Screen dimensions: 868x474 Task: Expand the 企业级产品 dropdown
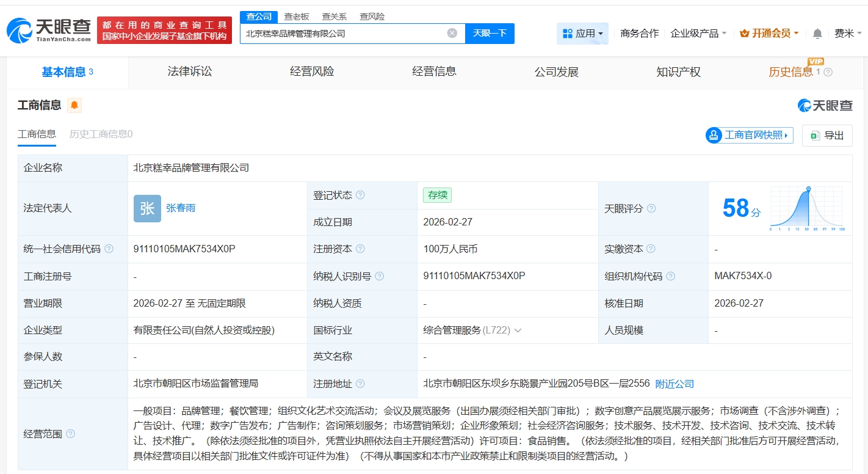click(698, 34)
